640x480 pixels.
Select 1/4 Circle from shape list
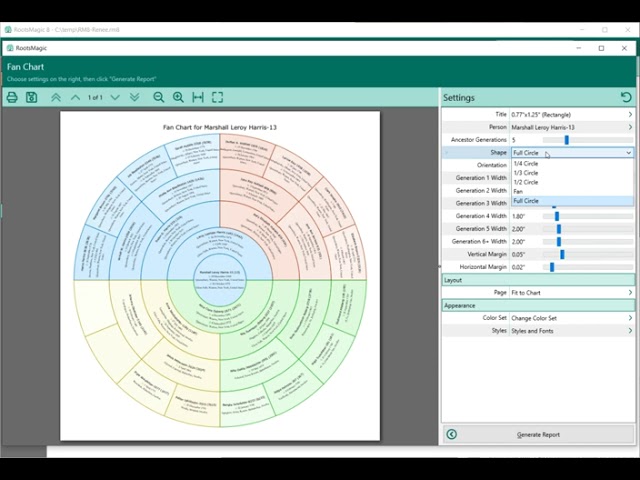(526, 163)
